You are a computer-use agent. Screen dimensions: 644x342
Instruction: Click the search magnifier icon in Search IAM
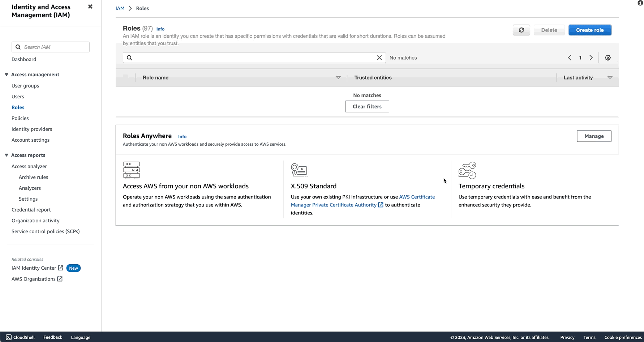(18, 47)
